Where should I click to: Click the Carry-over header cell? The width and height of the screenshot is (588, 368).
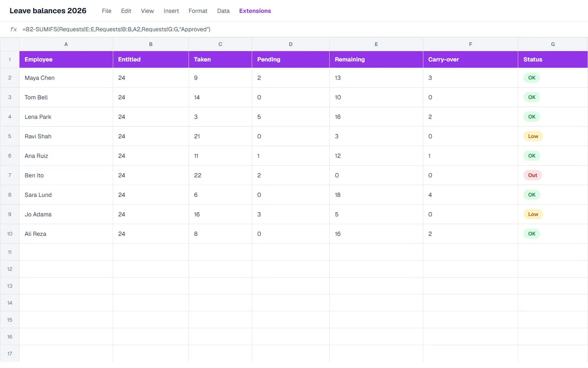(x=470, y=60)
